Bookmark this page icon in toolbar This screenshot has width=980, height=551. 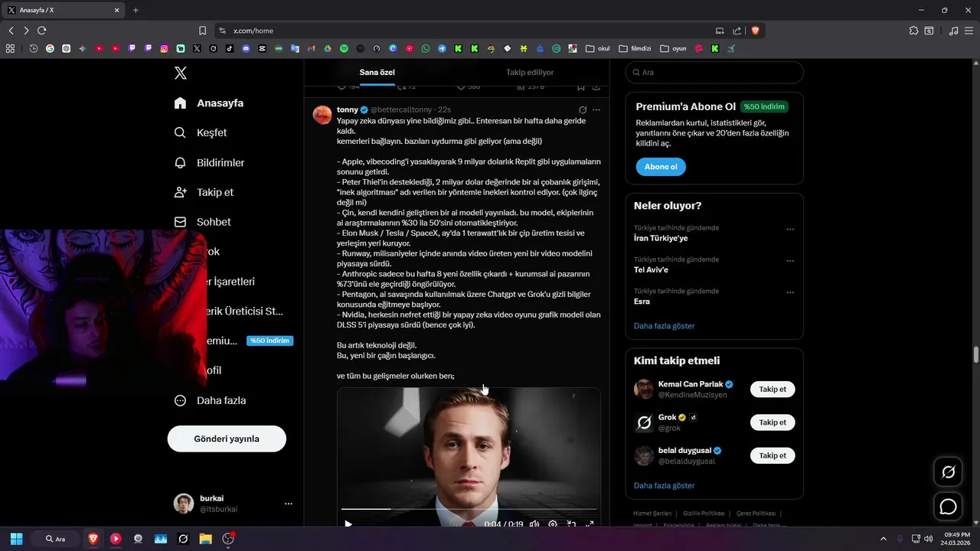tap(202, 31)
